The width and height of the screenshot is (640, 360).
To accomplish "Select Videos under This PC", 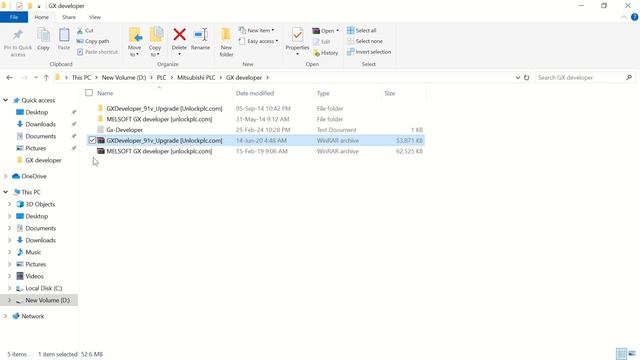I will (x=34, y=276).
